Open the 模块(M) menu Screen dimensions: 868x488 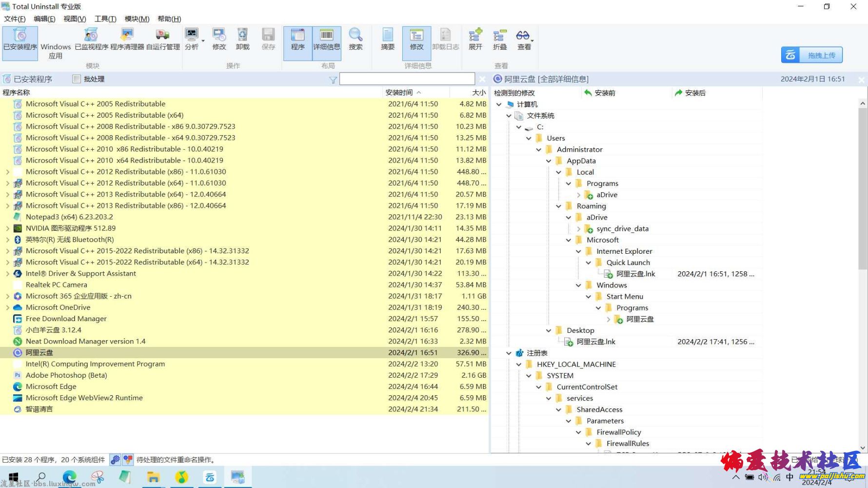tap(137, 19)
